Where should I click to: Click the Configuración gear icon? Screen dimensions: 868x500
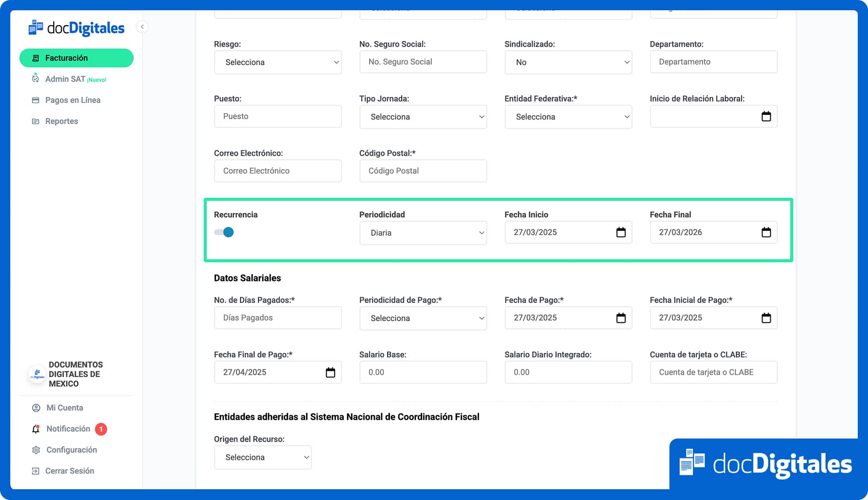click(x=36, y=450)
